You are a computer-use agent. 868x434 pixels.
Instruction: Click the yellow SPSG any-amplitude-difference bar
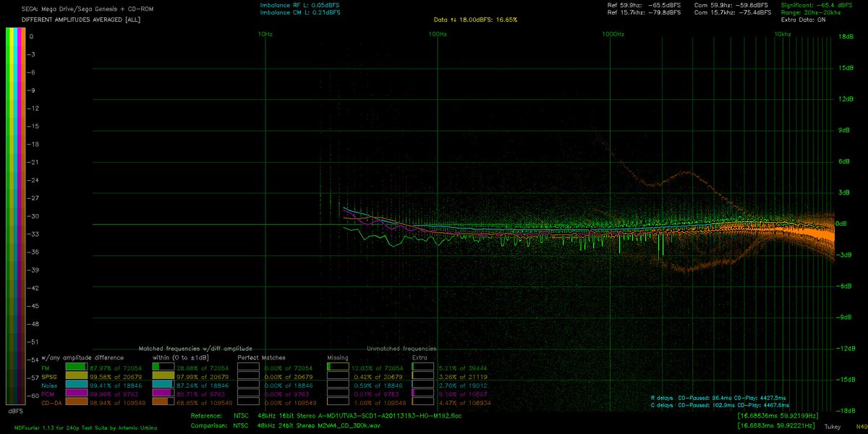[76, 376]
